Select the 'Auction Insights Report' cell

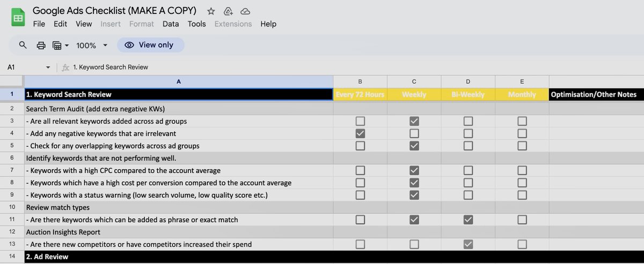[179, 232]
